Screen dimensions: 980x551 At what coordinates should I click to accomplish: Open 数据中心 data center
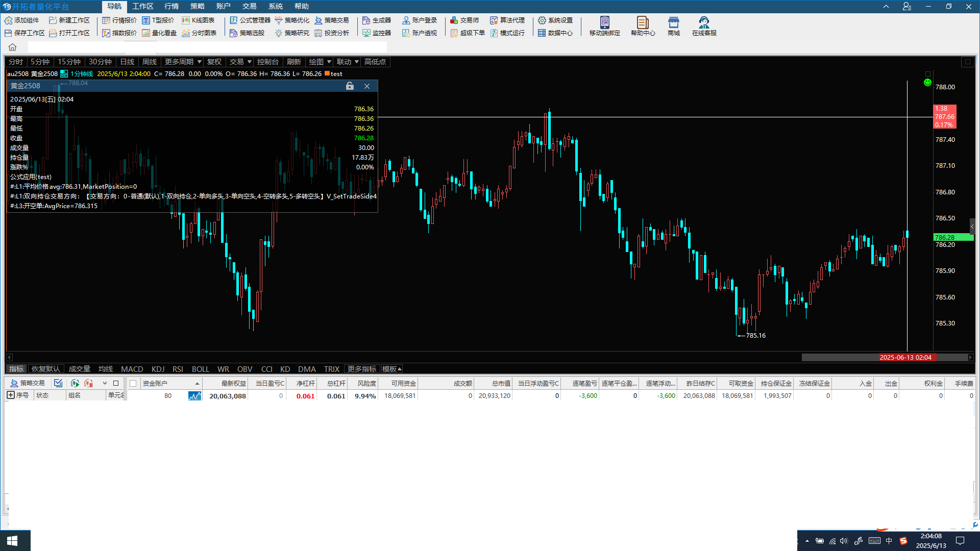tap(555, 33)
